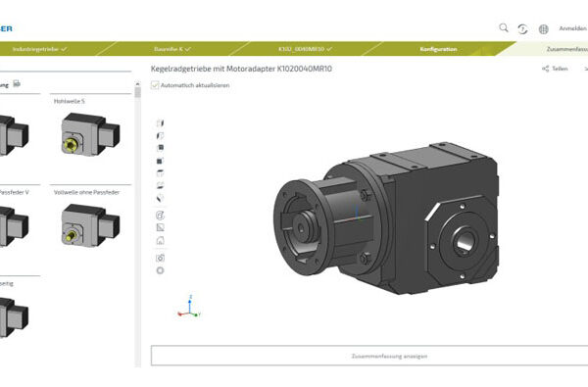Open the language globe icon
Screen dimensions: 588x387
click(x=543, y=28)
